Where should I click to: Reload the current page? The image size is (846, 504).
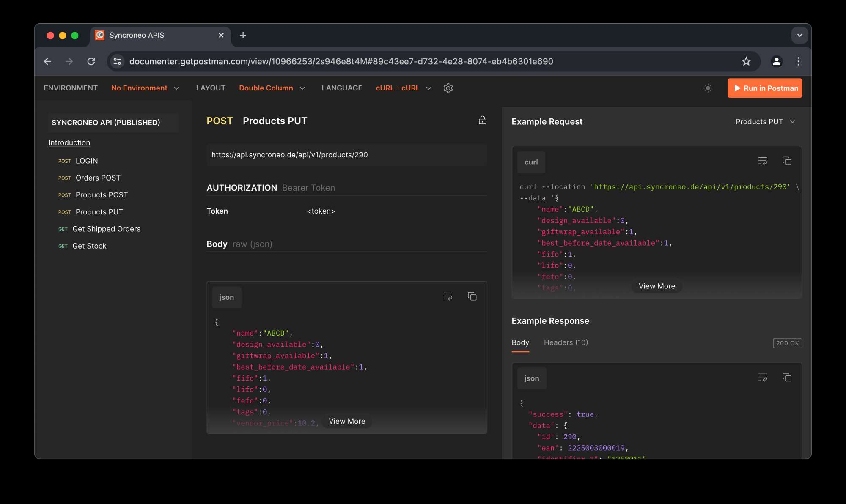point(91,61)
